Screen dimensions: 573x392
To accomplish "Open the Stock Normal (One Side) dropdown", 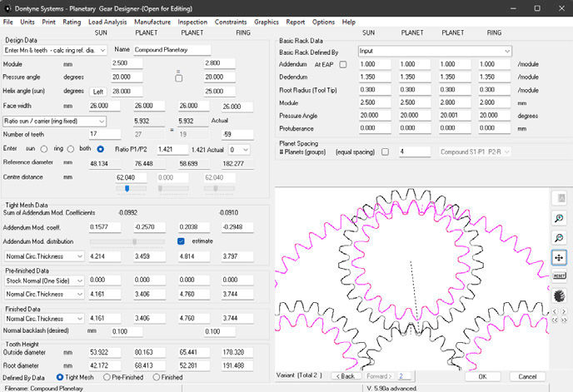I will coord(44,280).
